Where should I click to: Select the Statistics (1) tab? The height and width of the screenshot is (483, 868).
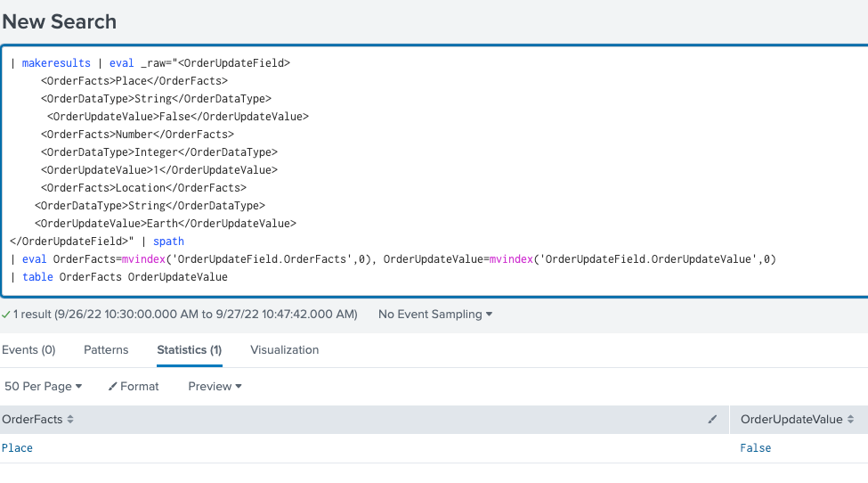click(189, 350)
